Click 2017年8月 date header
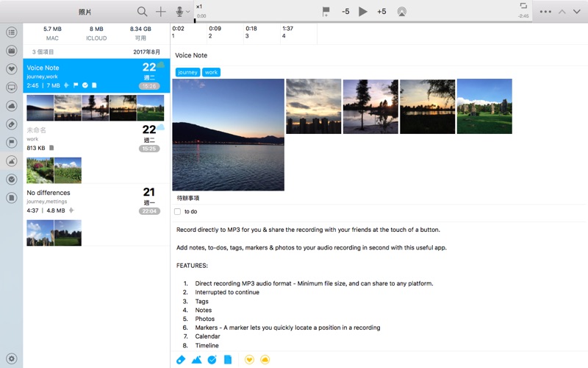Screen dimensions: 588x368 pos(146,52)
